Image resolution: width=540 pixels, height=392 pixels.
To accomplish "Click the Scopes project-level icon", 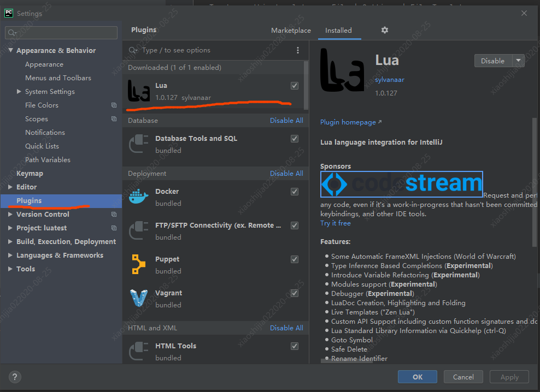I will click(x=114, y=119).
